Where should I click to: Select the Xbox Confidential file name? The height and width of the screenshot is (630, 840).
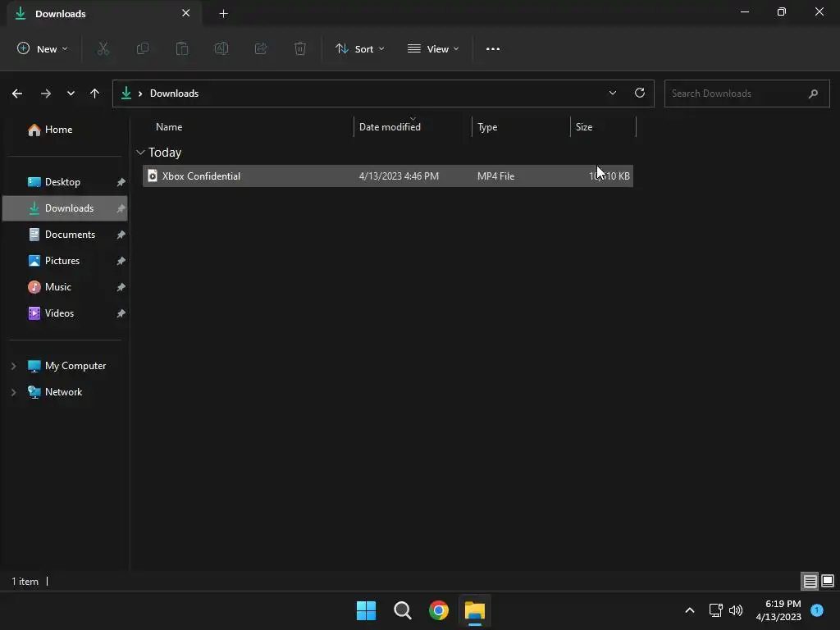coord(202,176)
